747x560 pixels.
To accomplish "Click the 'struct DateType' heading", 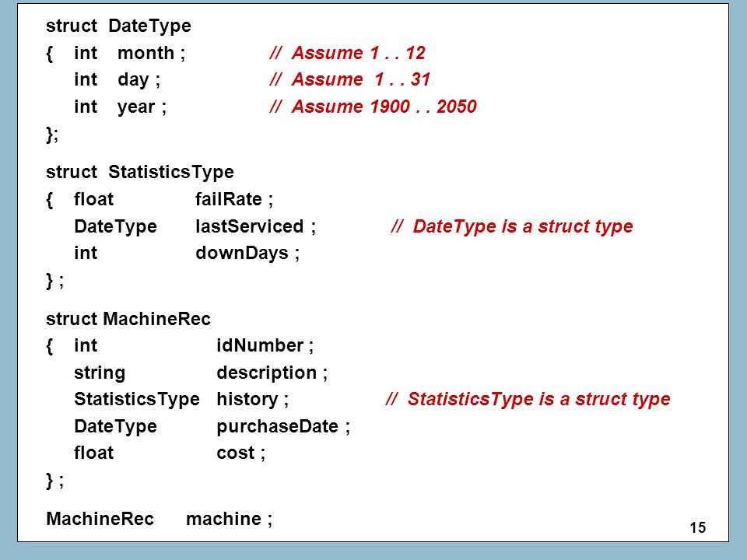I will (x=118, y=26).
